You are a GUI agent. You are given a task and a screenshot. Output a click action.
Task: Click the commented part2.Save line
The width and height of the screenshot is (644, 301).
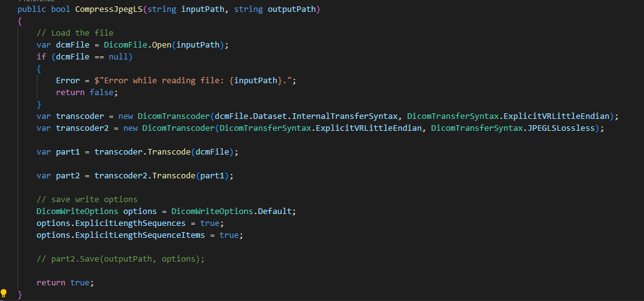120,260
